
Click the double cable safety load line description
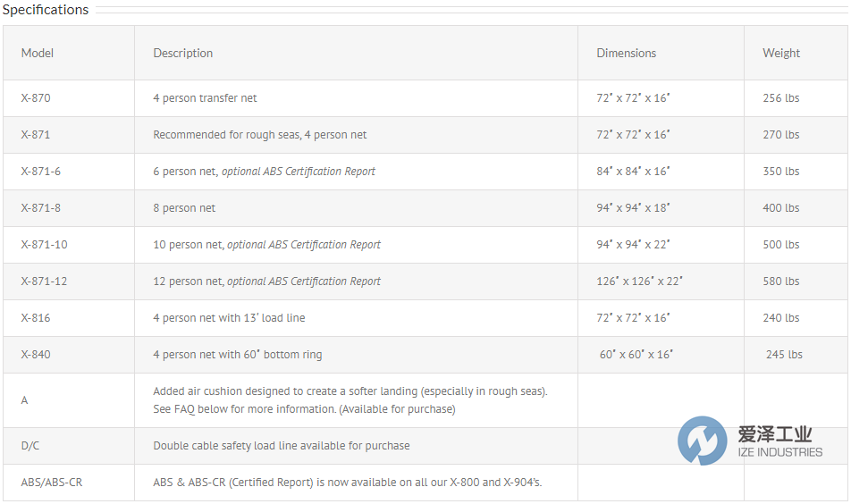(x=282, y=446)
